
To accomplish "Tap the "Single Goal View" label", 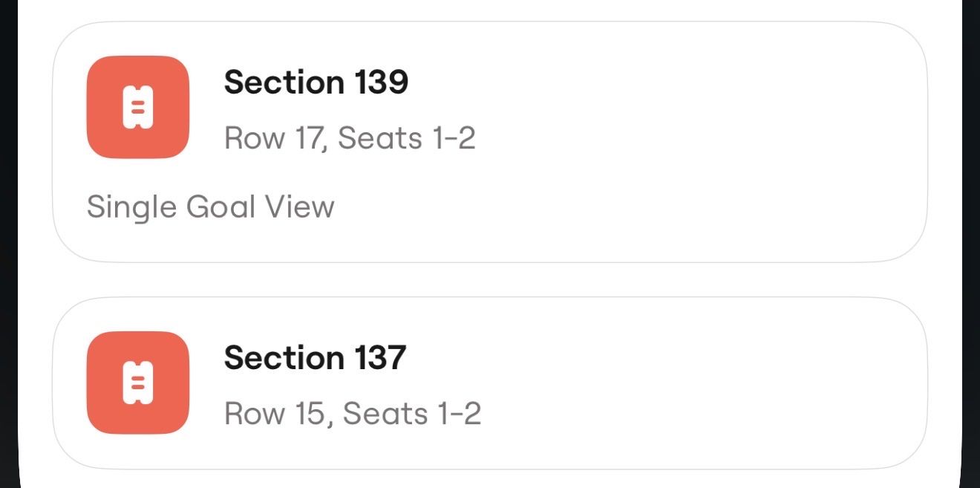I will click(210, 206).
